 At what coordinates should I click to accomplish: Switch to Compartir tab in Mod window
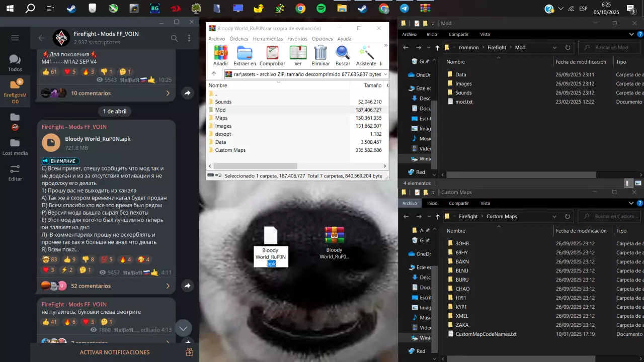(x=458, y=34)
